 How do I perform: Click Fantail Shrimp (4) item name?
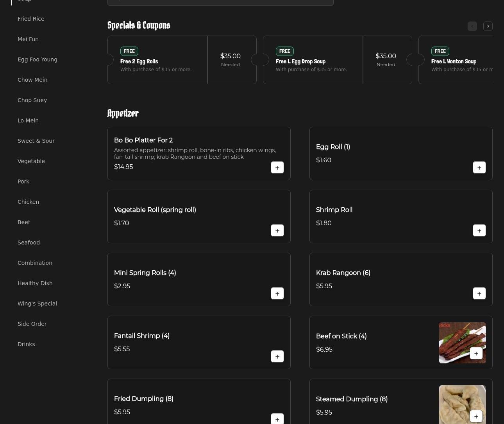[x=142, y=336]
